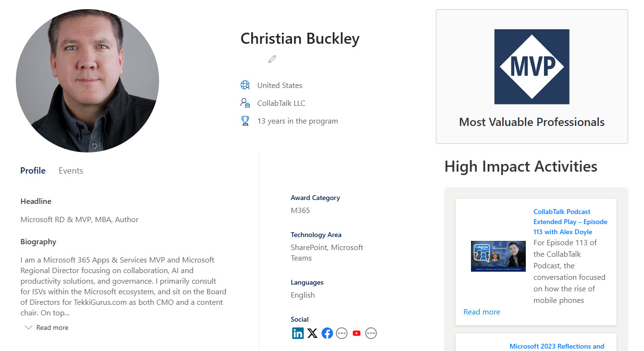Open the Facebook social icon
The width and height of the screenshot is (644, 351).
(x=327, y=333)
